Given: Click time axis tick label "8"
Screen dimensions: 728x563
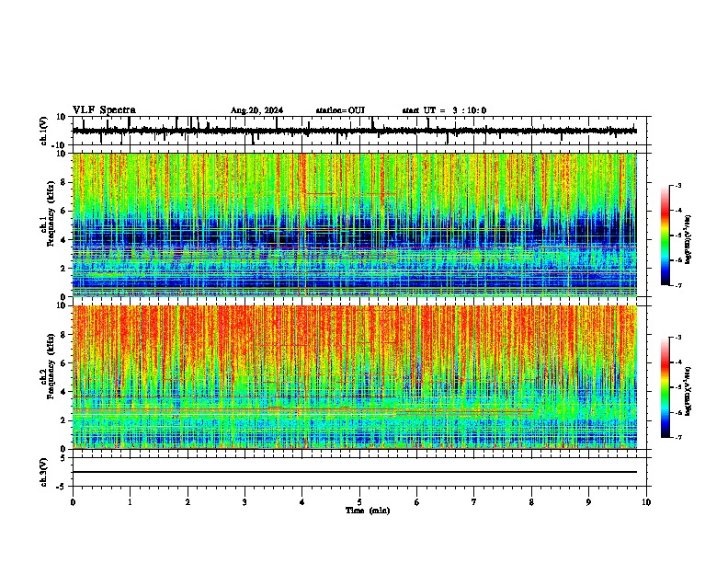Looking at the screenshot, I should [x=531, y=502].
